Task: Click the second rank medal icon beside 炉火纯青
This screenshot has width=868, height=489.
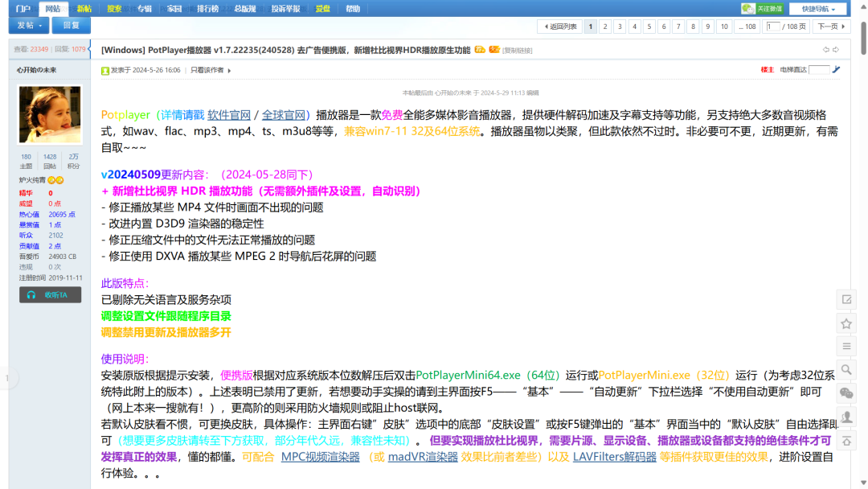Action: pos(59,180)
